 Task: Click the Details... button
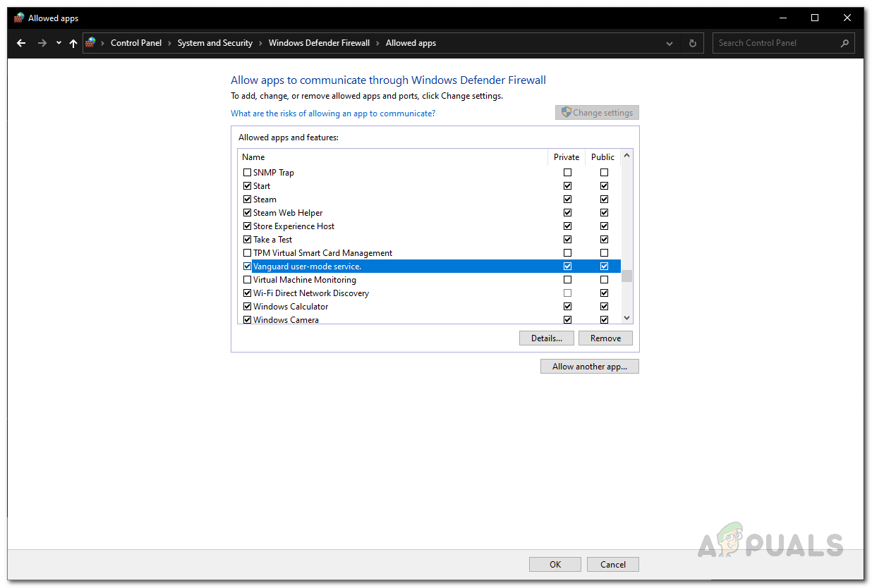pos(547,338)
